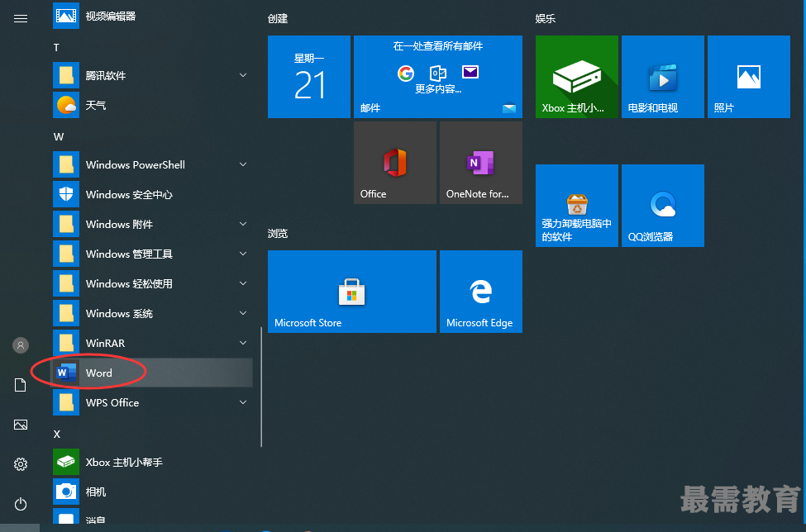Open the 电影和电视 tile
Image resolution: width=806 pixels, height=532 pixels.
coord(663,77)
